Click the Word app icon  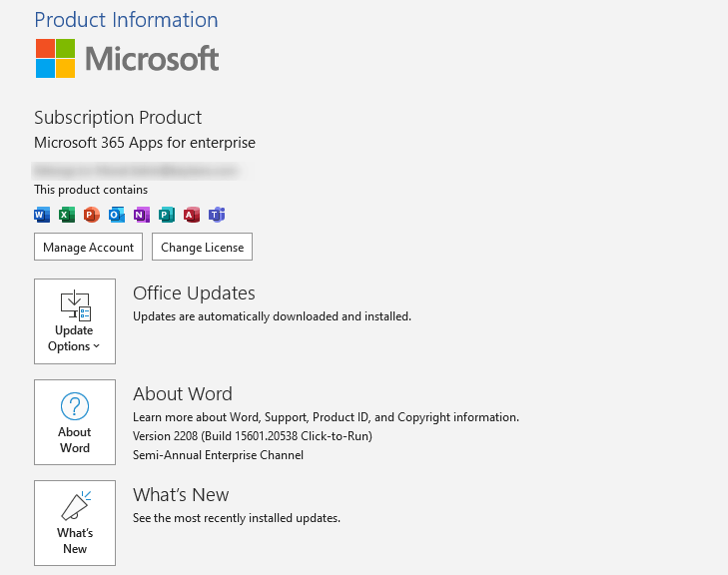tap(42, 215)
